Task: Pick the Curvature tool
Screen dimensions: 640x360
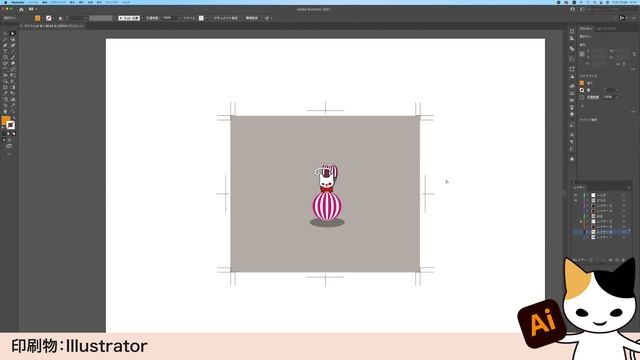Action: (13, 45)
